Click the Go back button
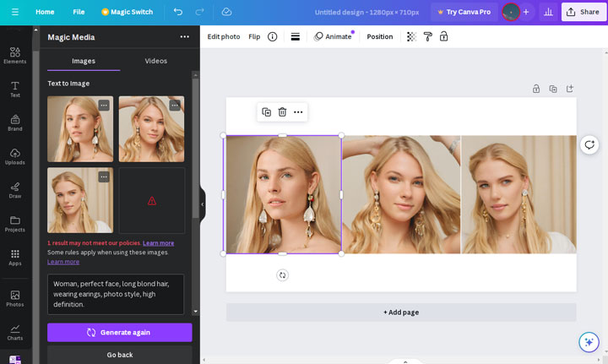This screenshot has height=364, width=608. [x=119, y=355]
